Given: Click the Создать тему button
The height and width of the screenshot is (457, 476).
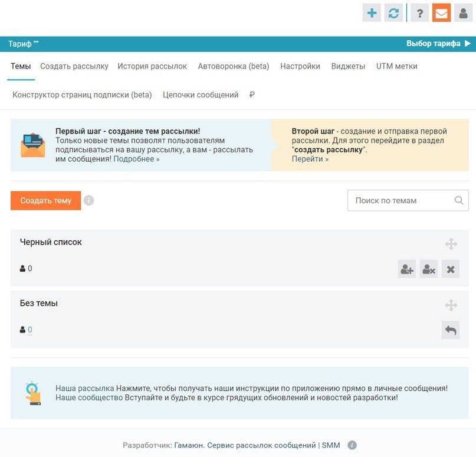Looking at the screenshot, I should click(46, 201).
